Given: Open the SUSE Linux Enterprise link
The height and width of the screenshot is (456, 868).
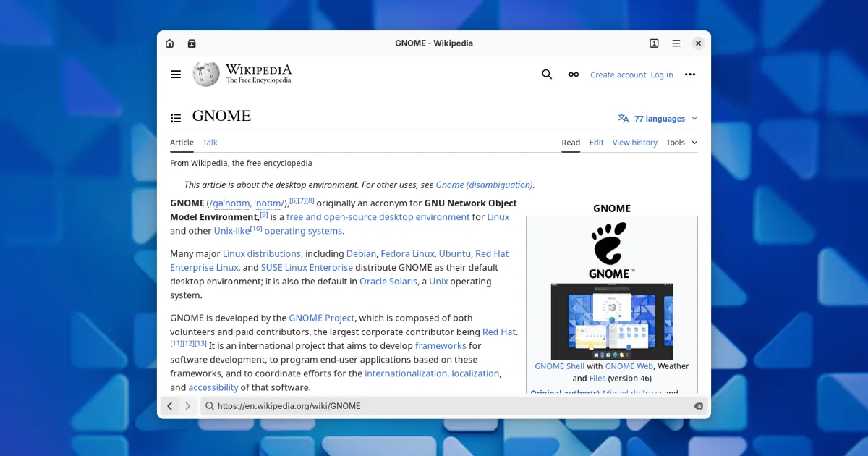Looking at the screenshot, I should [x=307, y=268].
